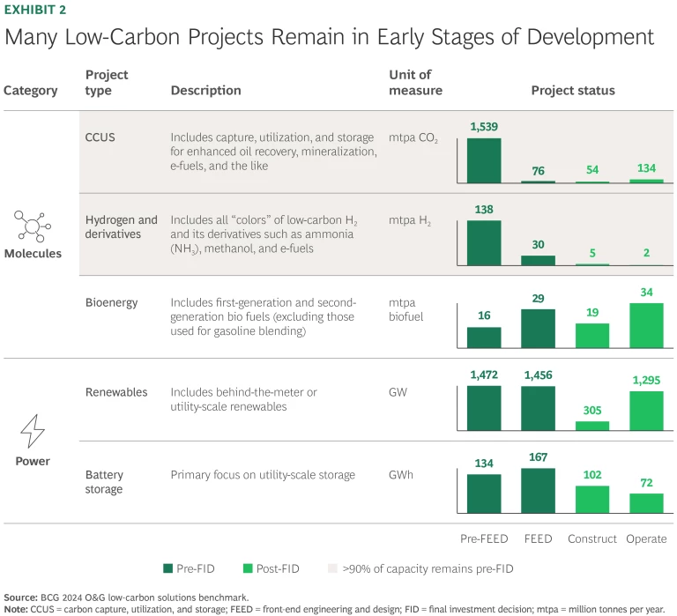This screenshot has width=677, height=616.
Task: Click the Project status column header
Action: click(572, 90)
